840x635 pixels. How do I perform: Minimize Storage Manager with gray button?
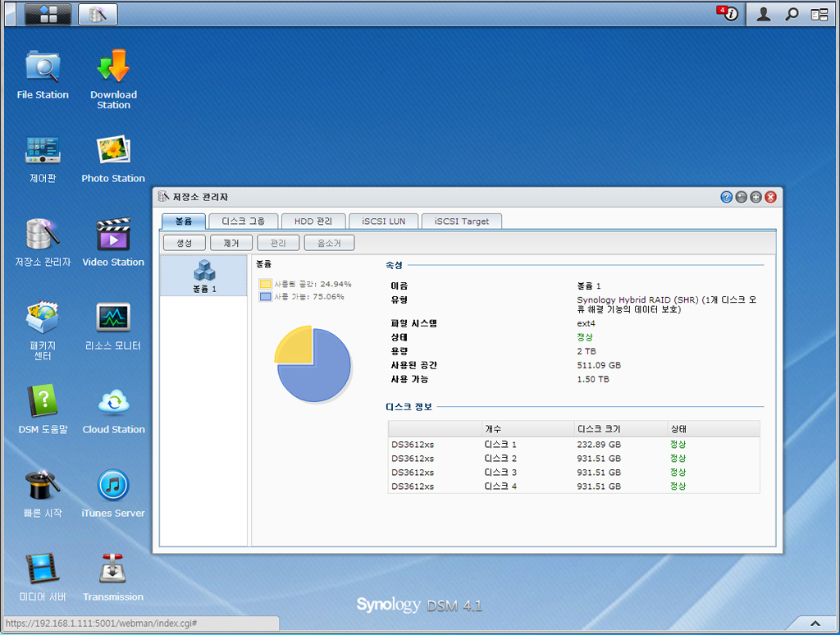point(741,197)
